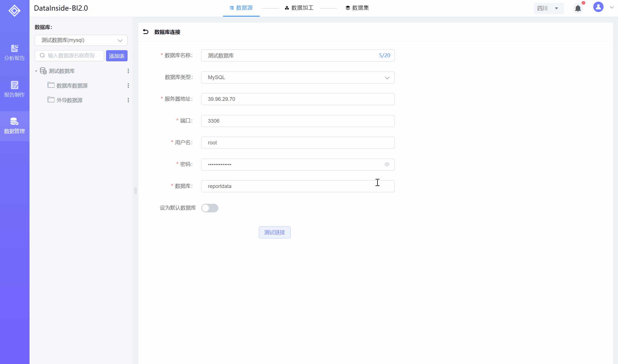Open the 数据库类型 MySQL dropdown
This screenshot has height=364, width=618.
pyautogui.click(x=298, y=77)
